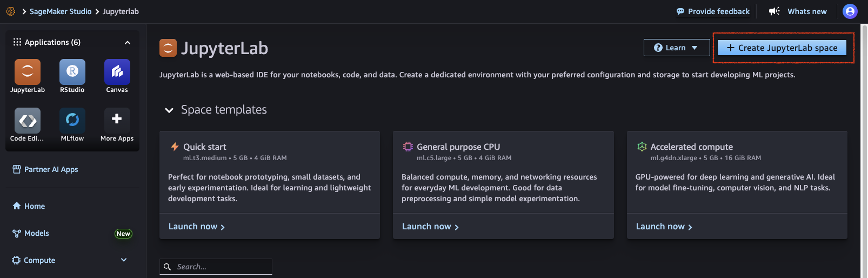Click the Quick start lightning icon
Image resolution: width=868 pixels, height=278 pixels.
pyautogui.click(x=175, y=147)
